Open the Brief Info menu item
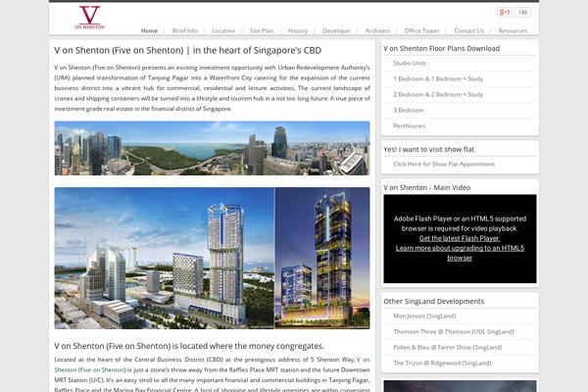The width and height of the screenshot is (588, 392). click(x=184, y=30)
